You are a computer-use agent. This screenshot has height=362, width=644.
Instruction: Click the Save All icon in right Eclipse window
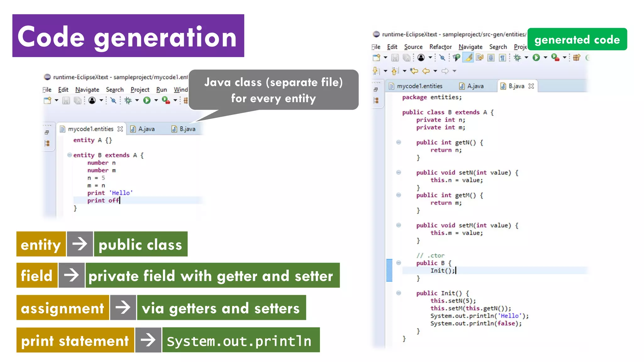(407, 58)
